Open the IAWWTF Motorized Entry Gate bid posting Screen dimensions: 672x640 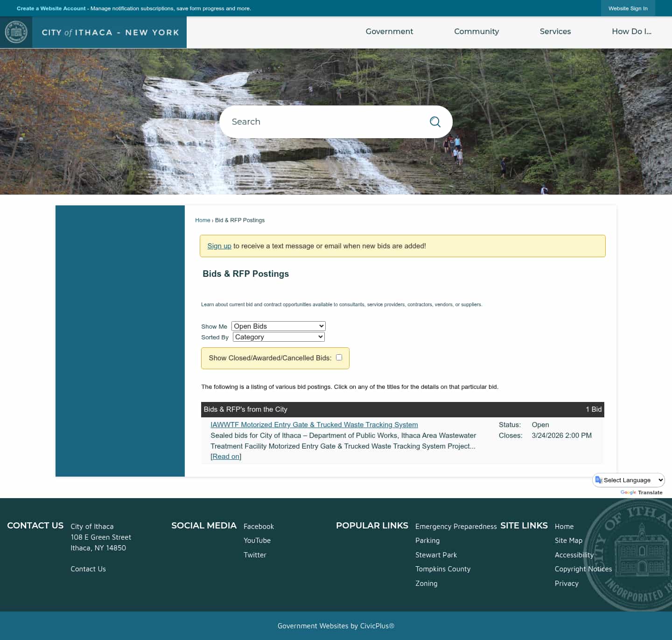(314, 425)
